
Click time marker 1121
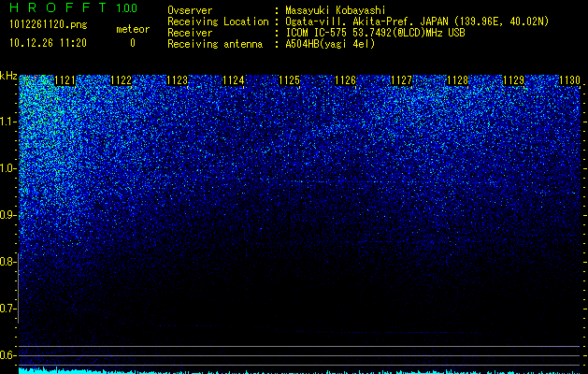click(65, 80)
